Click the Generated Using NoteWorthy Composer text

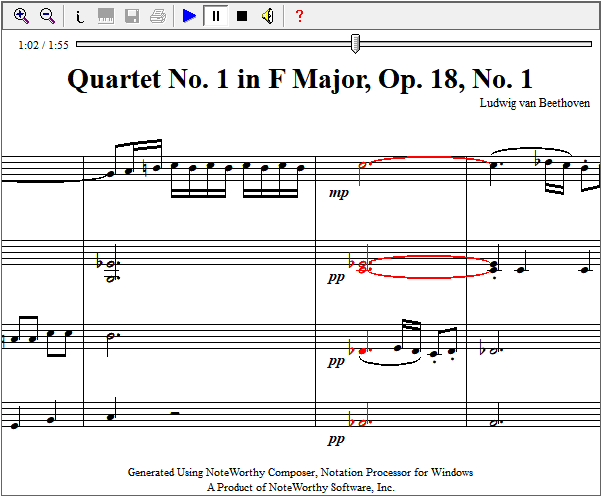click(300, 472)
